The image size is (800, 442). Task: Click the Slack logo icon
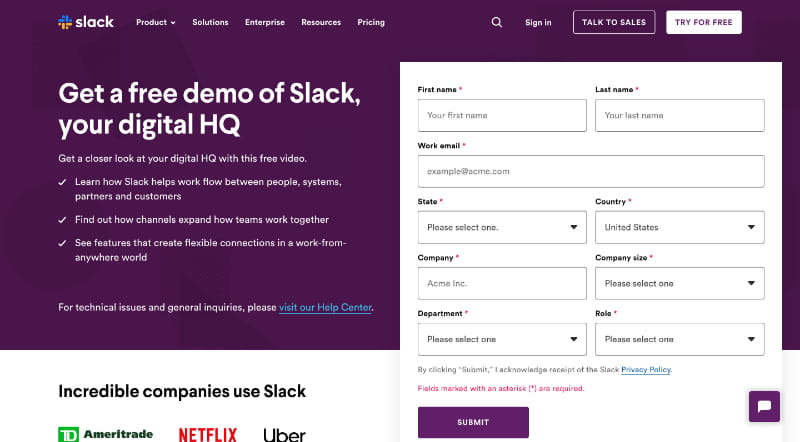[x=66, y=22]
